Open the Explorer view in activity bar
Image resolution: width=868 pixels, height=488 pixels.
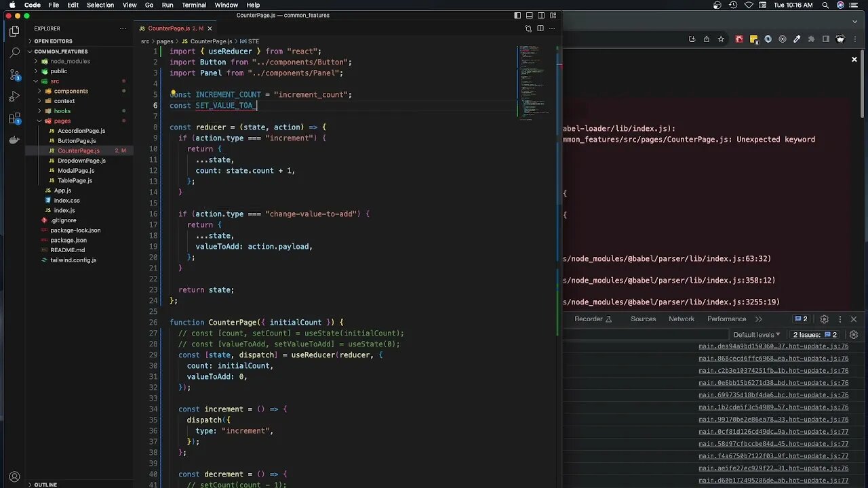(14, 31)
